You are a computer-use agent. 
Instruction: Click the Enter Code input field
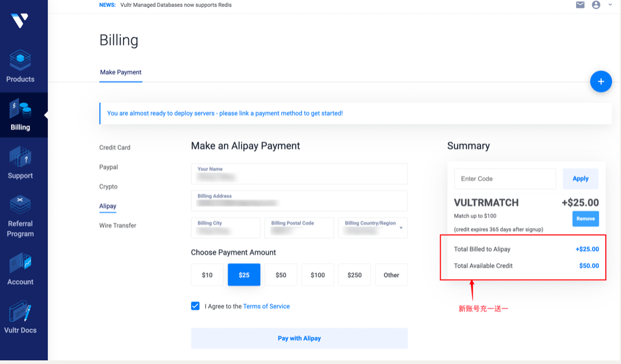point(505,178)
